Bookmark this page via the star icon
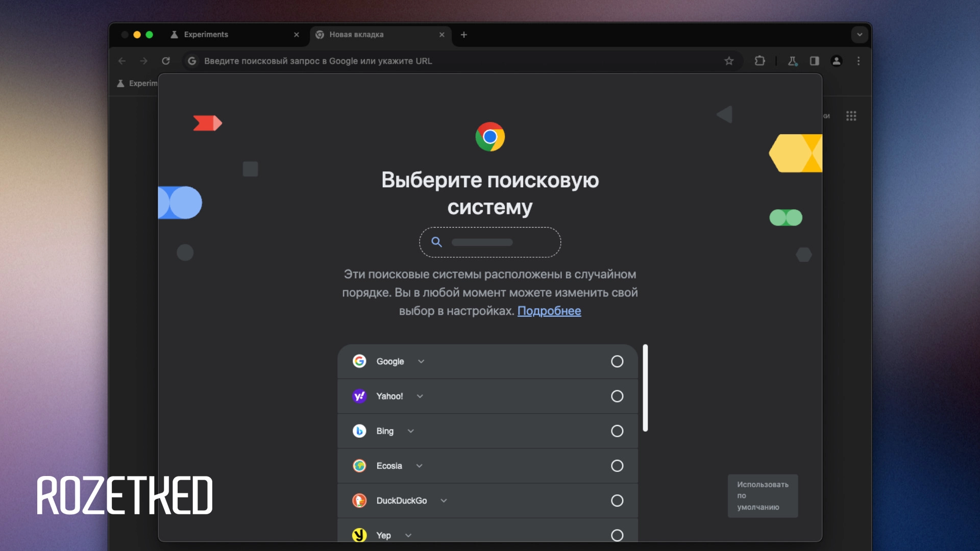 (x=729, y=61)
